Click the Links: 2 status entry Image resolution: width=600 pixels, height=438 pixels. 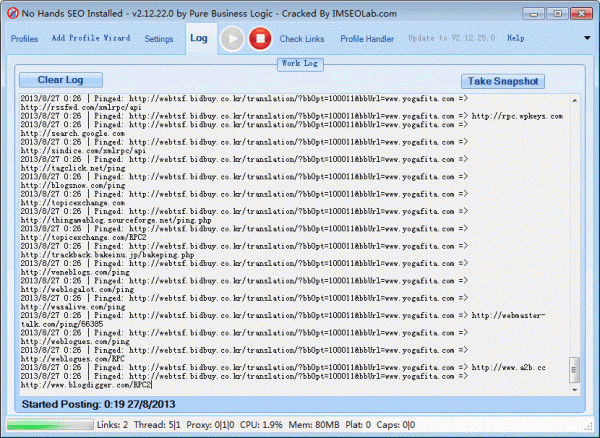pos(112,425)
